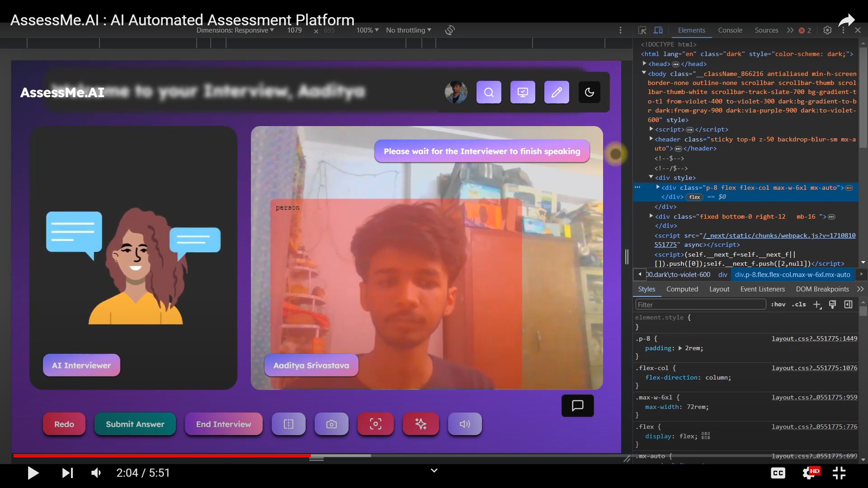Toggle dark mode with moon icon
The image size is (868, 488).
coord(590,92)
